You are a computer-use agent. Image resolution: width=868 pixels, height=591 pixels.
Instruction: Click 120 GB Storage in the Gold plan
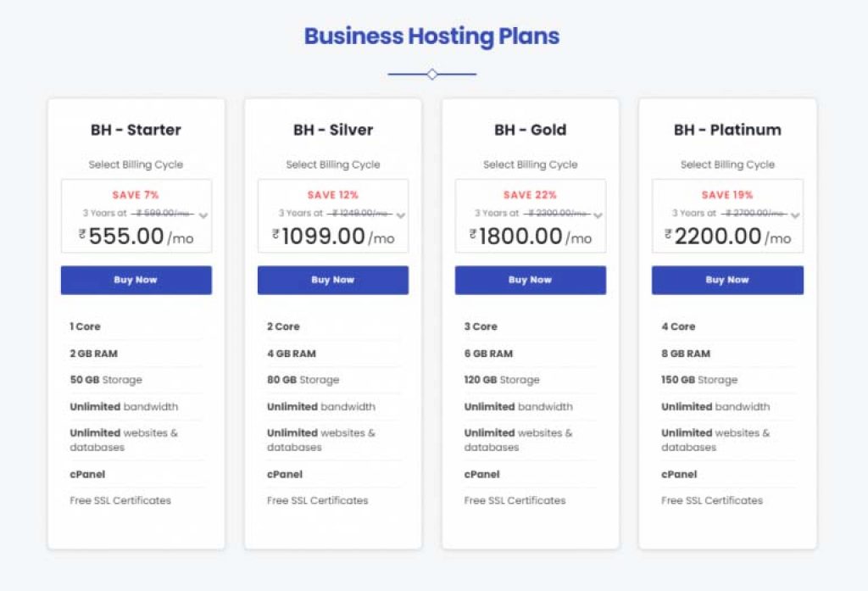(501, 380)
